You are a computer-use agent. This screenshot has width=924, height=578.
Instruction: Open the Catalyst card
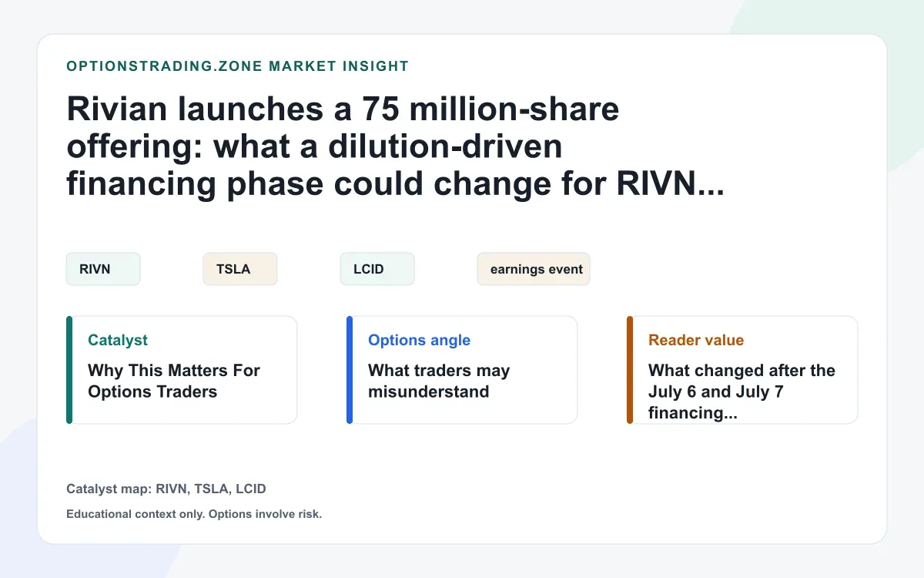[x=182, y=370]
